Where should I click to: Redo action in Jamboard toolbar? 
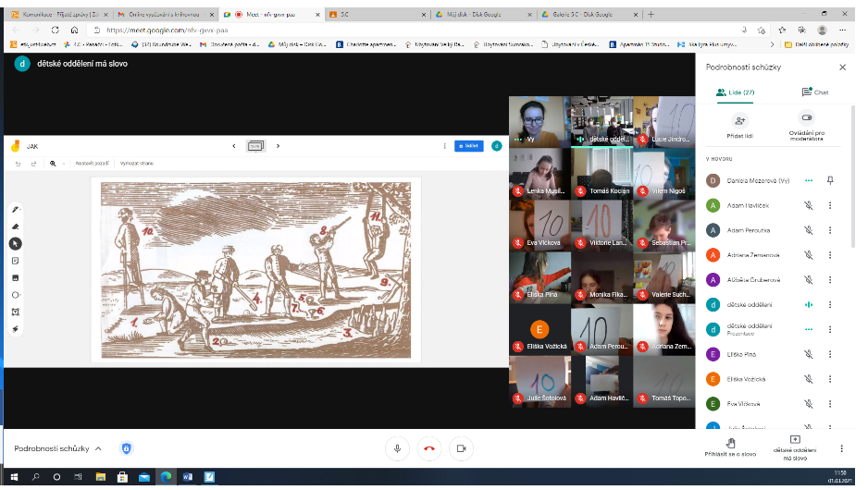point(33,163)
